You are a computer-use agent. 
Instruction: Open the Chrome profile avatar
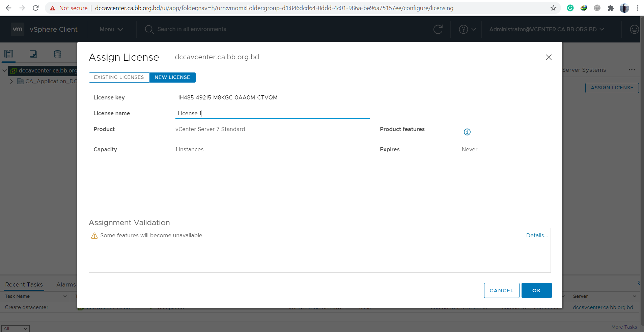(x=624, y=8)
